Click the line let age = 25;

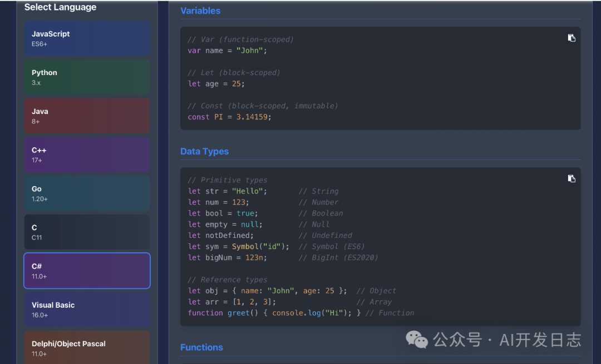tap(216, 84)
